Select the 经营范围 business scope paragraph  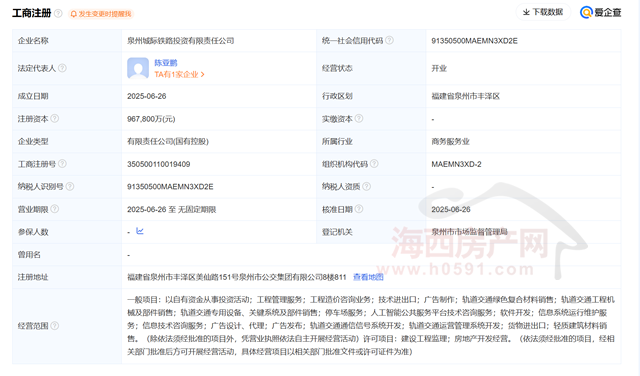pyautogui.click(x=371, y=325)
